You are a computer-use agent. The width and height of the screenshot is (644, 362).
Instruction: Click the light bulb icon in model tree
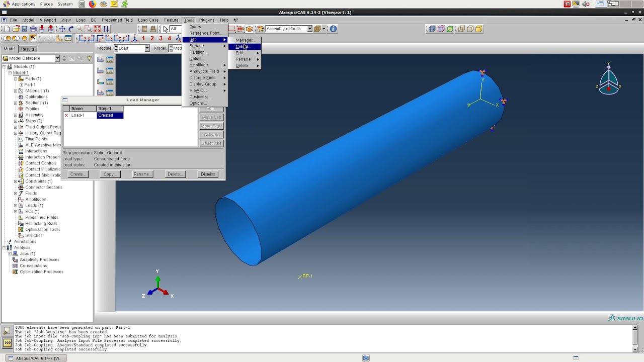[90, 58]
